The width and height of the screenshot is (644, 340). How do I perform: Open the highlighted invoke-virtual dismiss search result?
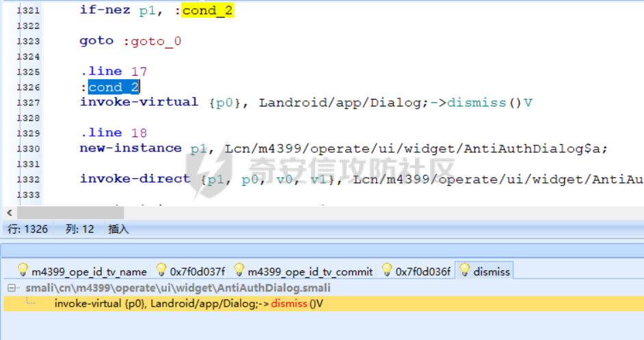(x=188, y=303)
